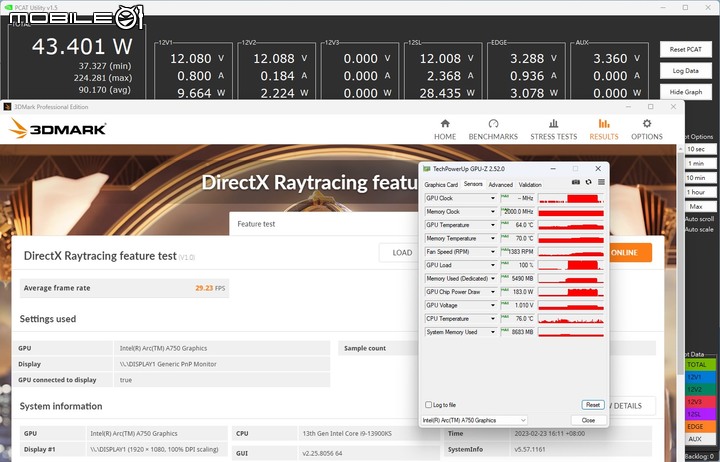
Task: Click the CPU Temperature history graph
Action: pyautogui.click(x=571, y=318)
